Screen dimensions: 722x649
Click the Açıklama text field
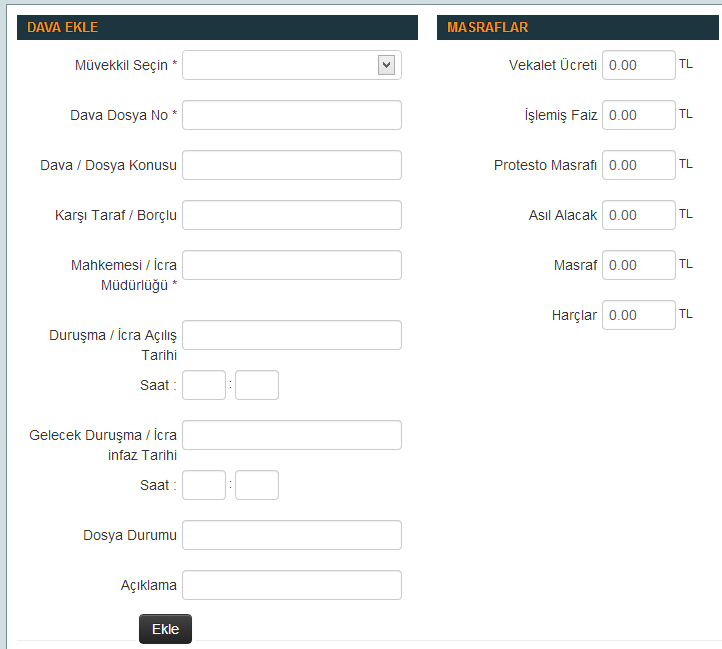point(292,585)
